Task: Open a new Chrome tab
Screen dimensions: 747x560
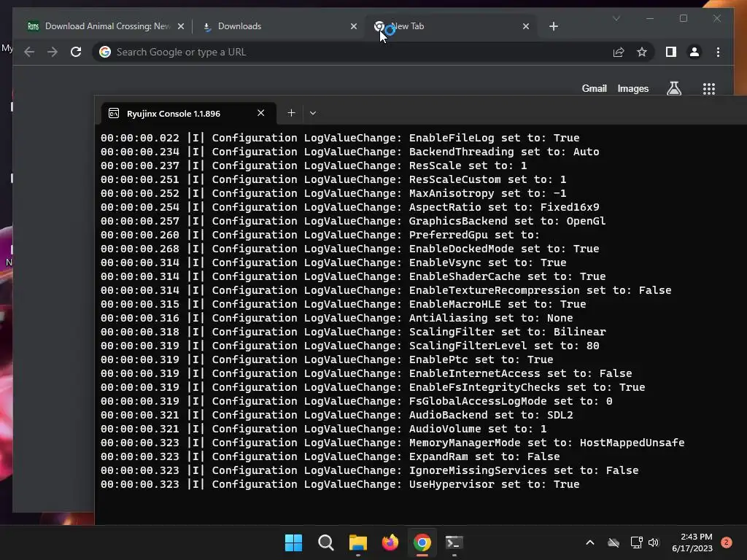Action: (x=553, y=26)
